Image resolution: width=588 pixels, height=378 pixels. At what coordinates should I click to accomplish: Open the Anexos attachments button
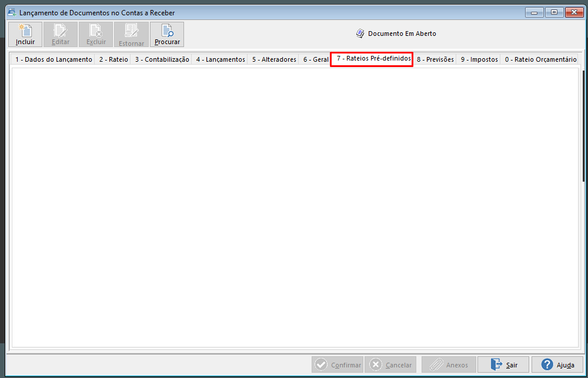pyautogui.click(x=449, y=365)
